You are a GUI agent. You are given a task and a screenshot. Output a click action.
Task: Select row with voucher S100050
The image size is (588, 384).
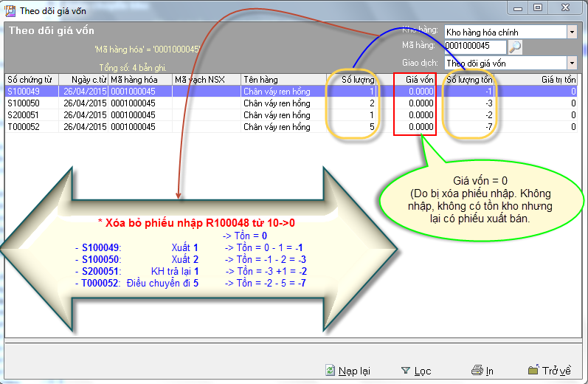(x=30, y=103)
